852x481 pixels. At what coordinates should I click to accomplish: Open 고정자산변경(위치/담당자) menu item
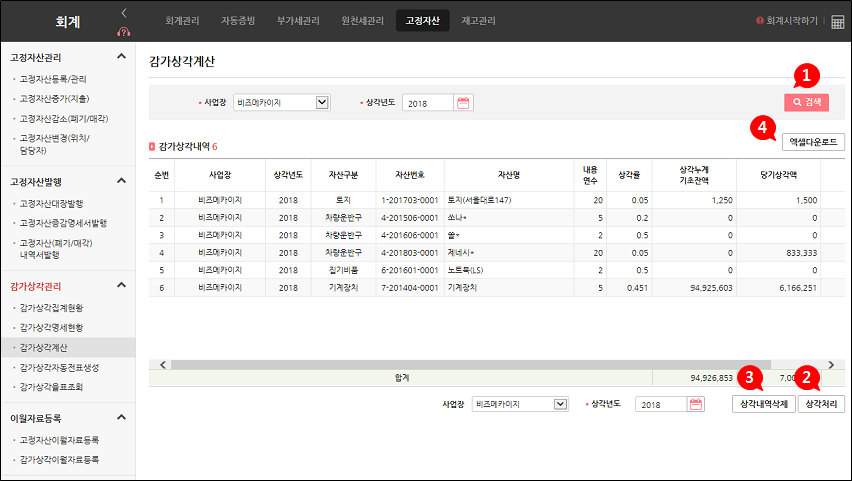pyautogui.click(x=54, y=144)
